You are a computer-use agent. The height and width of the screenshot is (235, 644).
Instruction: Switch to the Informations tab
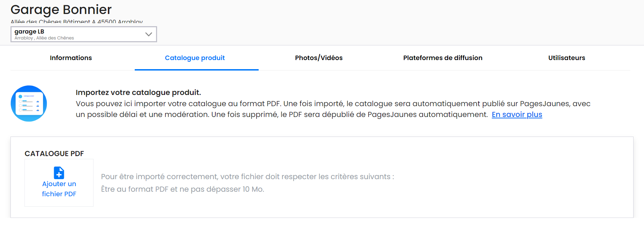71,58
